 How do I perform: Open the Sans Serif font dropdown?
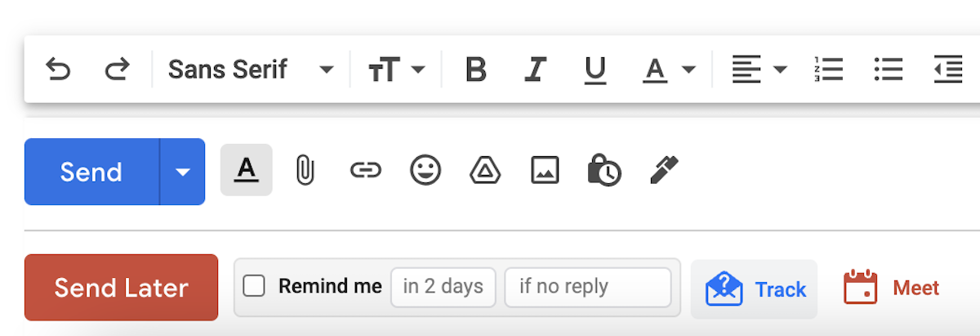pos(251,69)
